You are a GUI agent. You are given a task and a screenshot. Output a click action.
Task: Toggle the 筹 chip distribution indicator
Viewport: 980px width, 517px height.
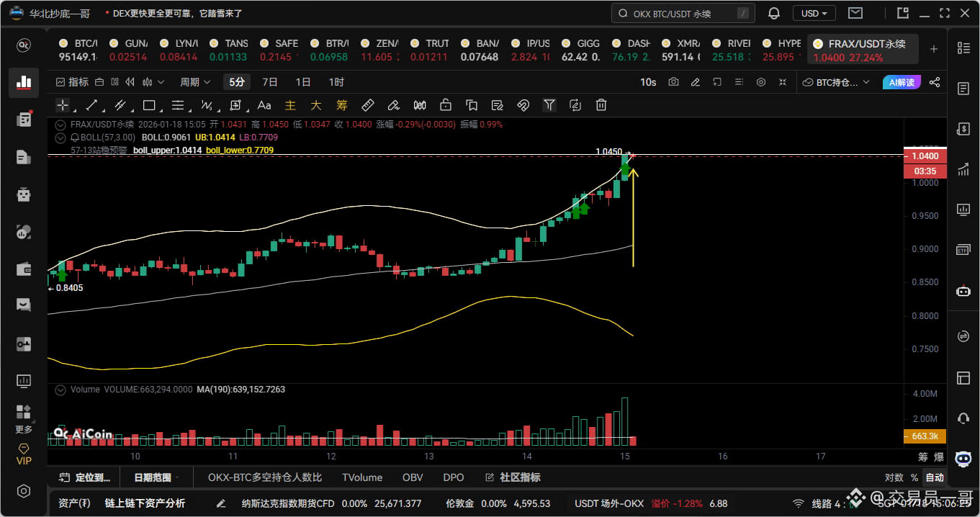341,105
